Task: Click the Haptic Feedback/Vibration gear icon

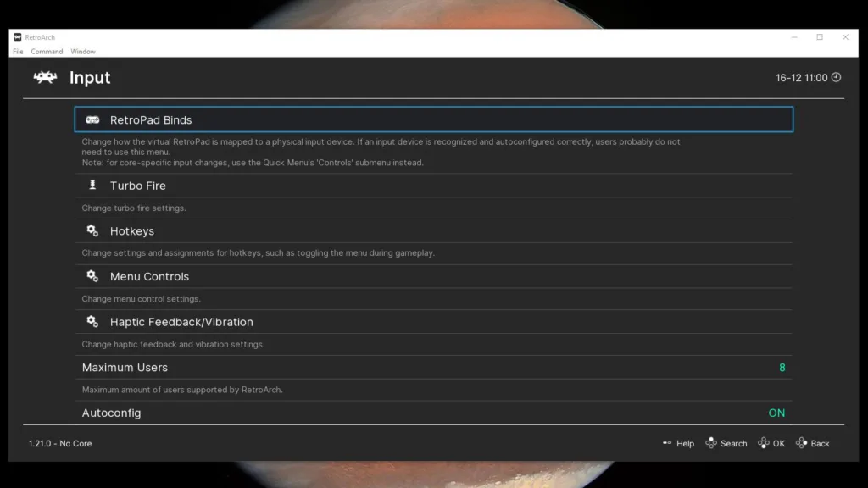Action: [x=93, y=321]
